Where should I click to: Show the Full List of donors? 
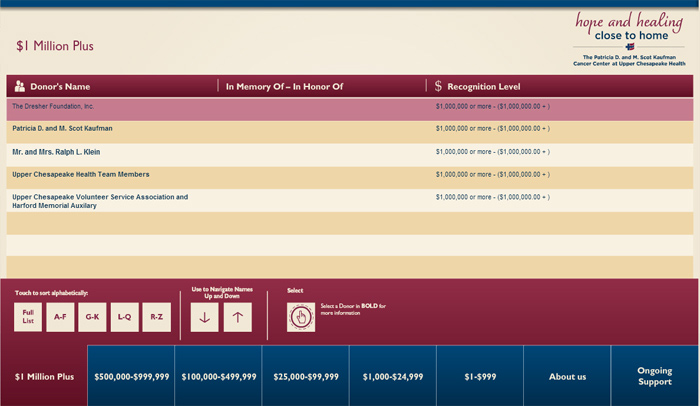28,317
